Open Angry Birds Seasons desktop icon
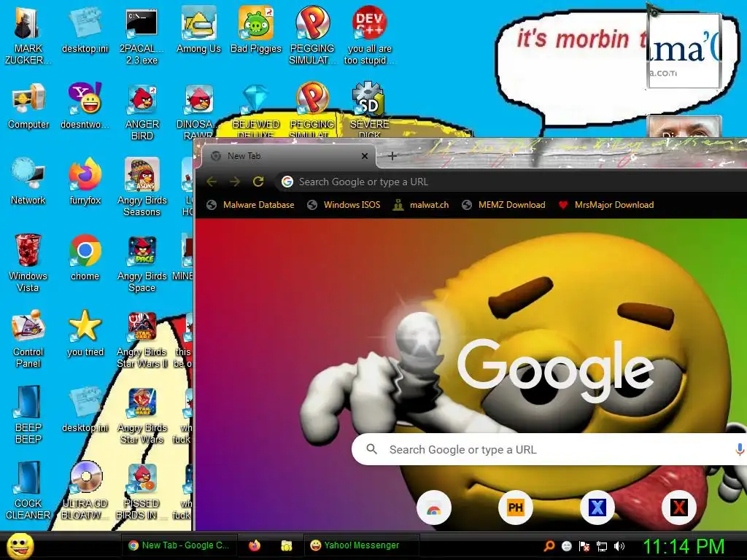747x560 pixels. pos(142,187)
